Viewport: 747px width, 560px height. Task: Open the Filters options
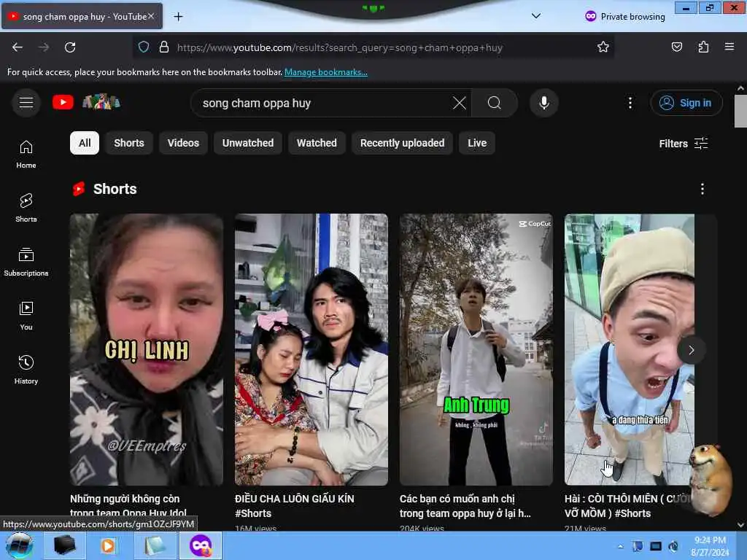click(683, 144)
